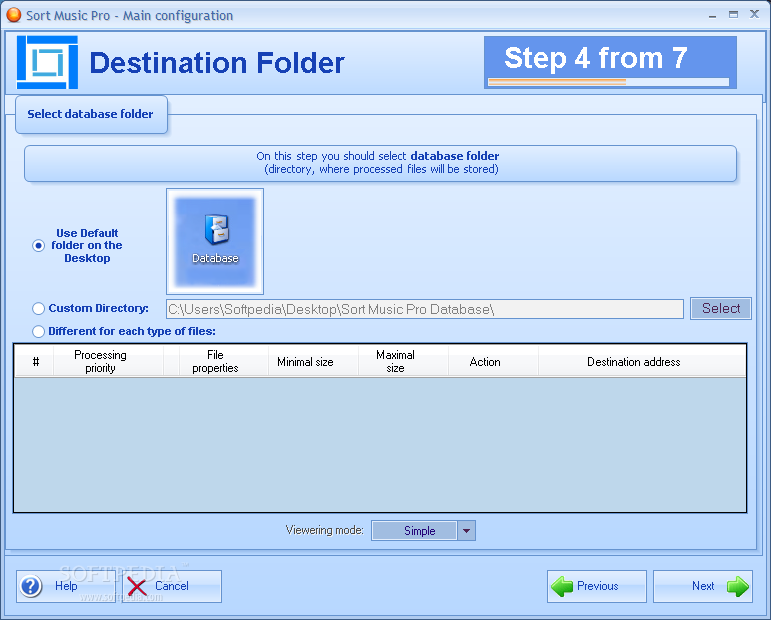Proceed with the Next button

click(x=703, y=587)
